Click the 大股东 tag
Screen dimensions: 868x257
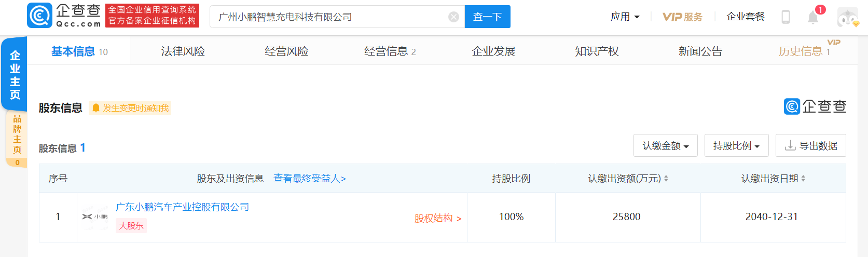[131, 226]
